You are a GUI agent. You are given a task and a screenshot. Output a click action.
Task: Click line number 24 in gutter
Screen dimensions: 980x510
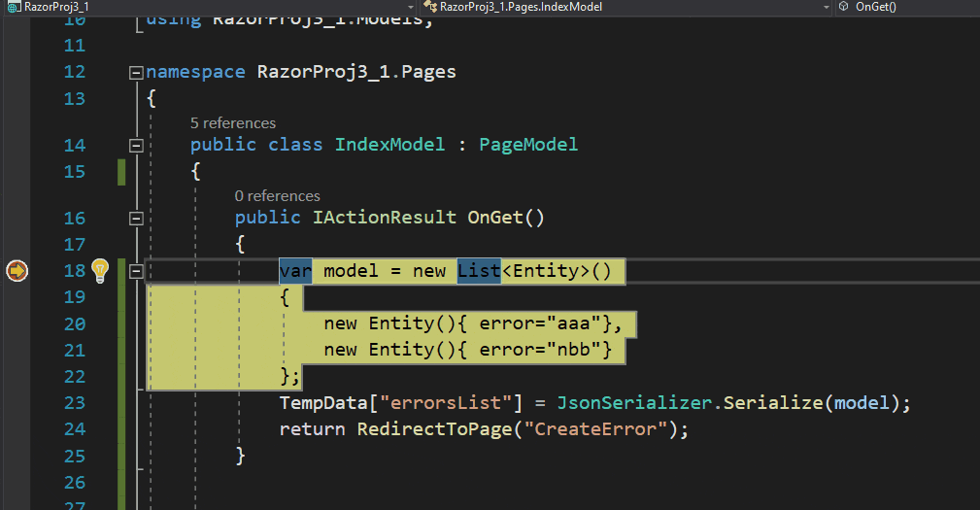75,429
